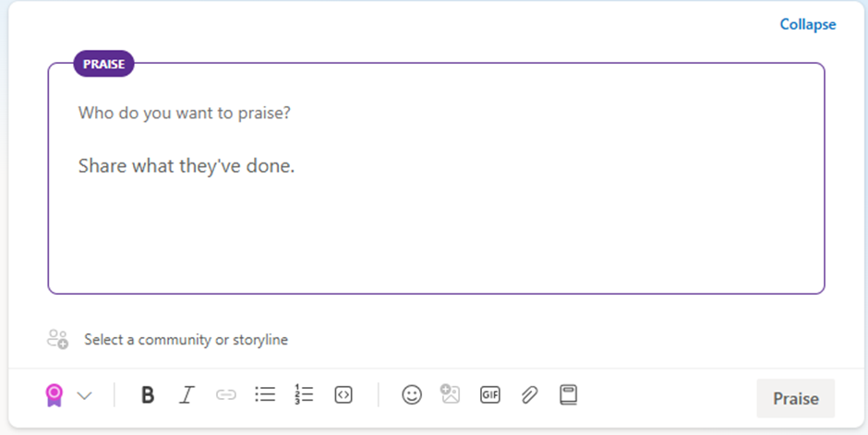Viewport: 868px width, 435px height.
Task: Select a community or storyline
Action: pos(186,340)
